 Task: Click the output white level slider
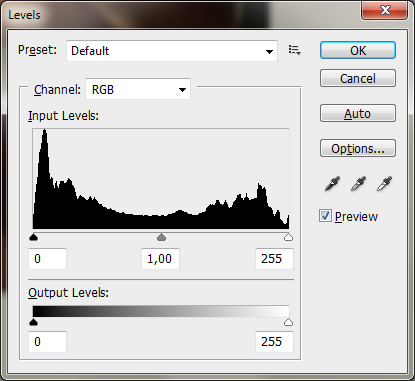click(288, 322)
